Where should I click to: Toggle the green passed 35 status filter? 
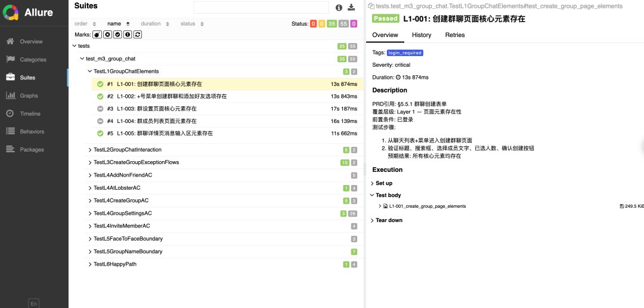(332, 24)
